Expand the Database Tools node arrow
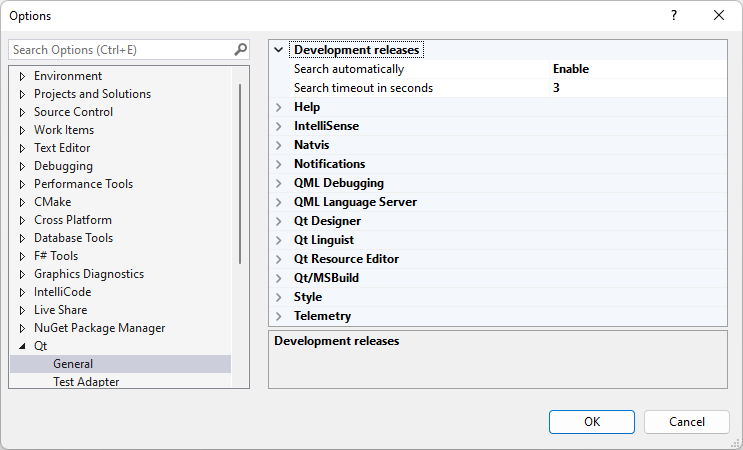 [22, 238]
